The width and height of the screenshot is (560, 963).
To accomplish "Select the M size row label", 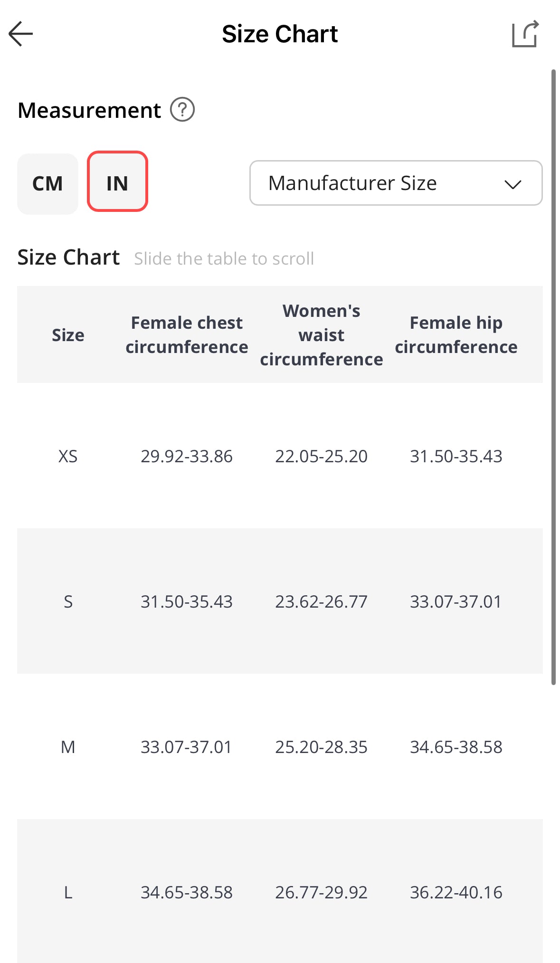I will (x=68, y=747).
